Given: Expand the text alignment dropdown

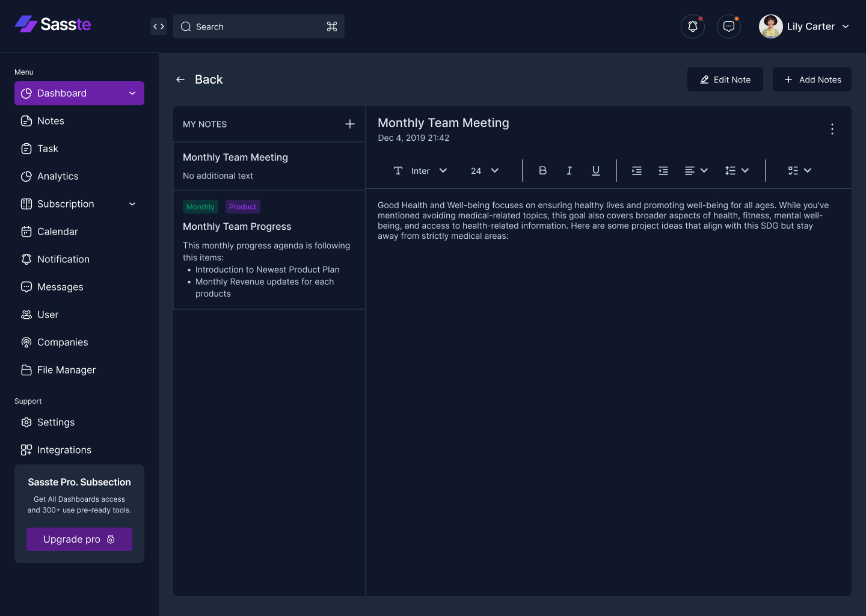Looking at the screenshot, I should click(x=695, y=170).
